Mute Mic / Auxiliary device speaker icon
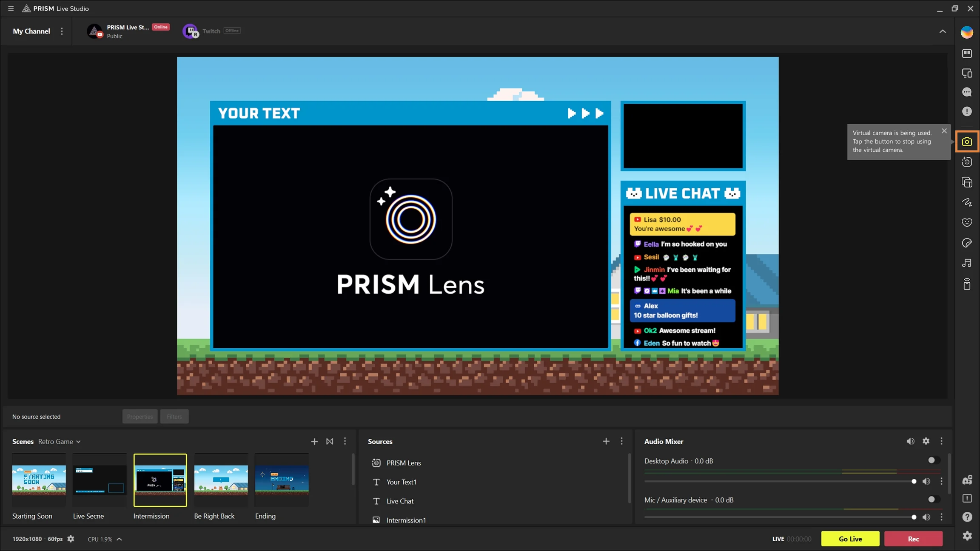Screen dimensions: 980x551 pos(926,517)
